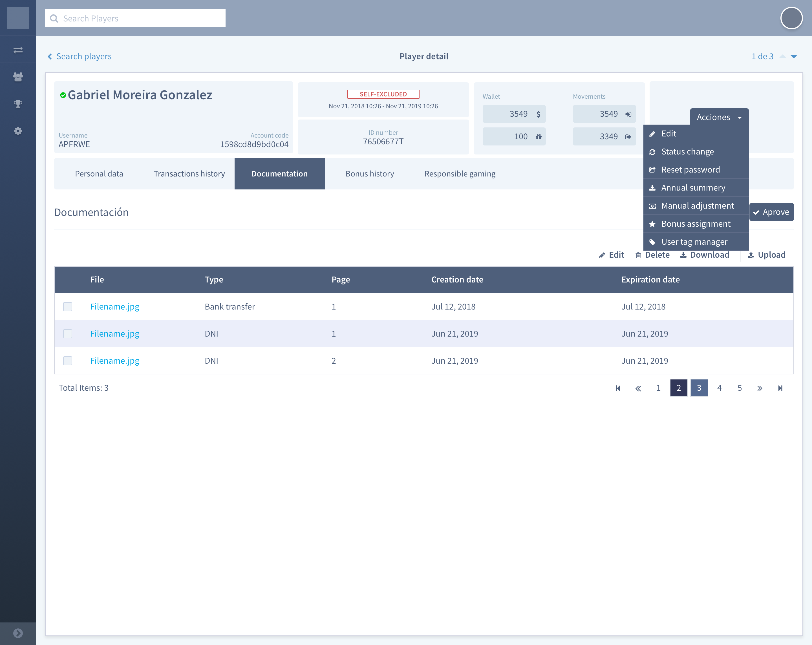Tick the DNI page 2 checkbox
This screenshot has height=645, width=812.
coord(67,361)
